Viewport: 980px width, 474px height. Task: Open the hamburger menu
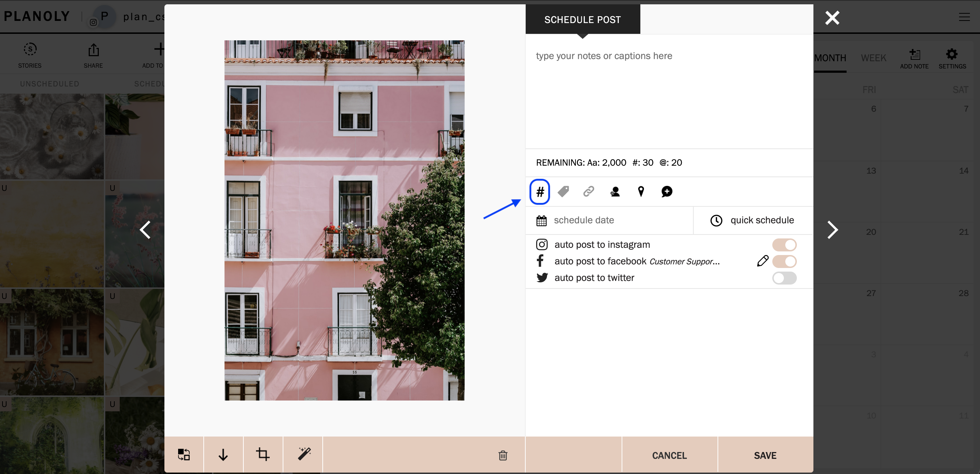[964, 17]
